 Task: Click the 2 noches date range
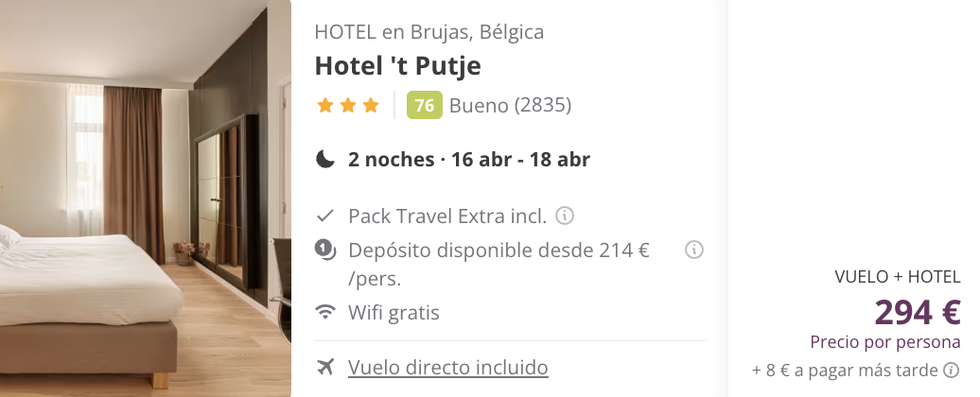coord(469,159)
